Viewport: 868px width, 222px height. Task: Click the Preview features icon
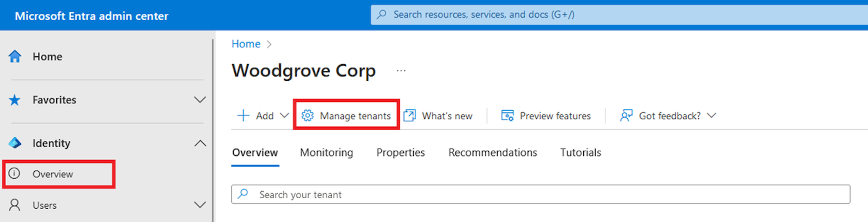508,115
